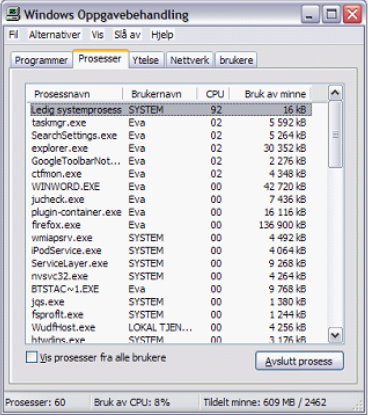Click Tildelt minne: 609 MB status
373x417 pixels.
coord(265,402)
